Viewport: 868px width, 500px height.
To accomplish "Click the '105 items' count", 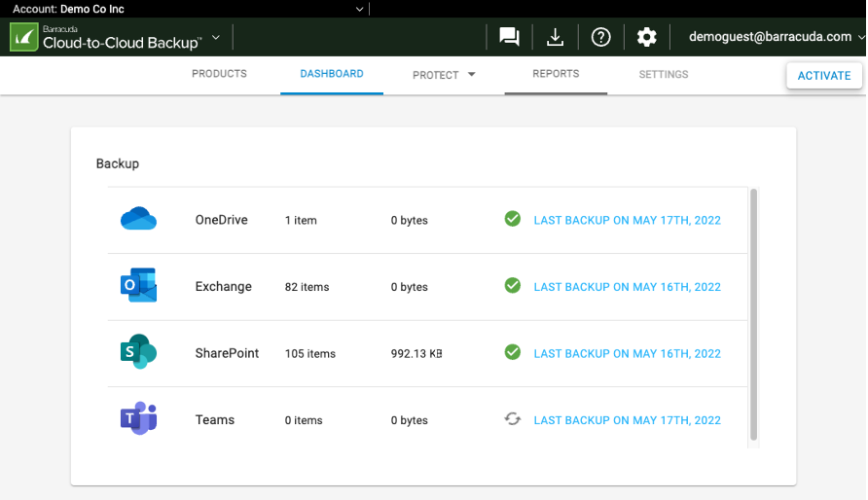I will (310, 353).
